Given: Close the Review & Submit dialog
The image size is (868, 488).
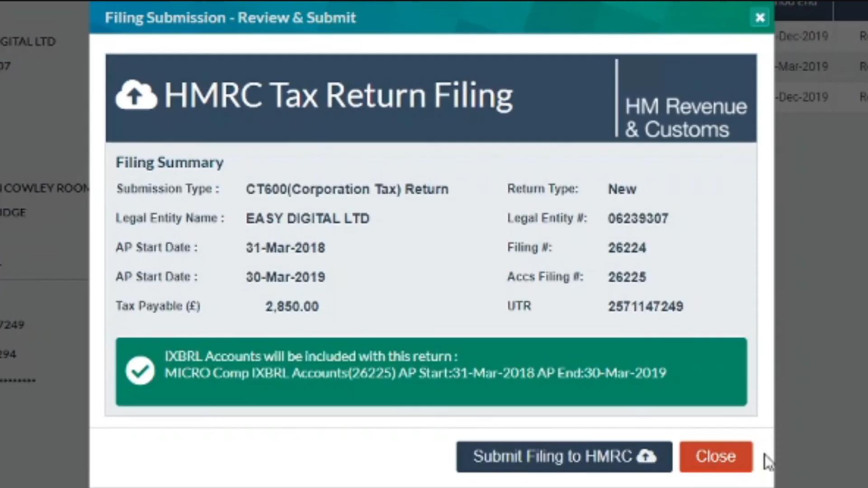Looking at the screenshot, I should tap(716, 456).
